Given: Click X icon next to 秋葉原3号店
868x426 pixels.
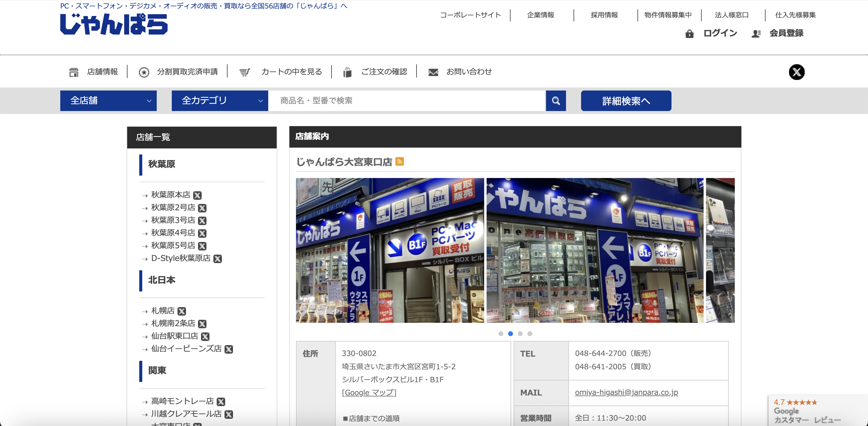Looking at the screenshot, I should [202, 221].
